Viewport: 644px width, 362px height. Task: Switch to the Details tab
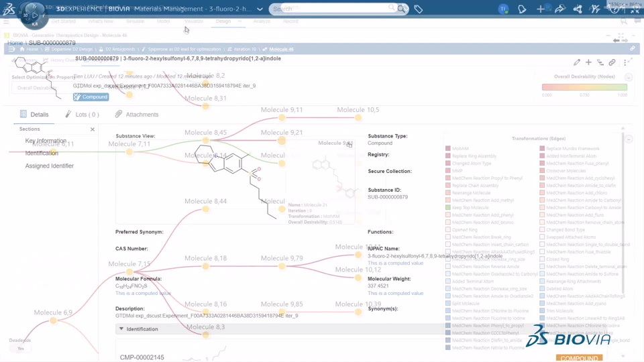(x=34, y=115)
